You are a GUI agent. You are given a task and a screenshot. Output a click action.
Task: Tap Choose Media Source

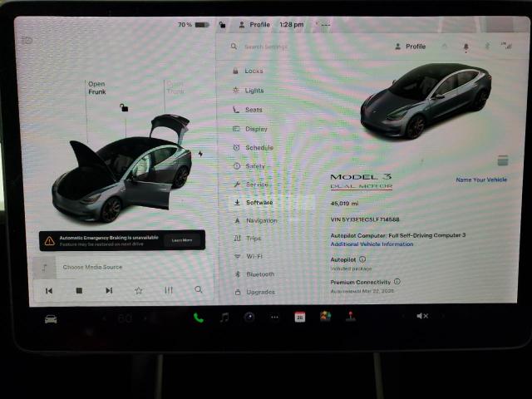tap(92, 268)
